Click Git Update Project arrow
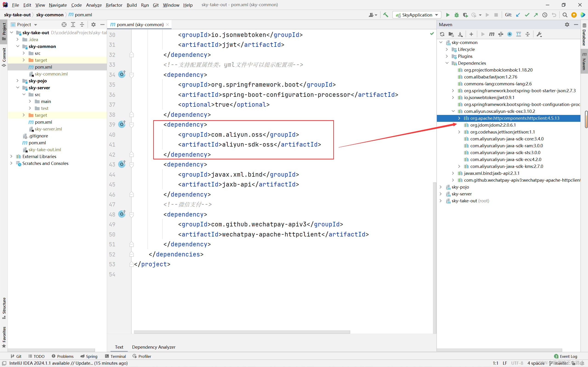 (518, 15)
